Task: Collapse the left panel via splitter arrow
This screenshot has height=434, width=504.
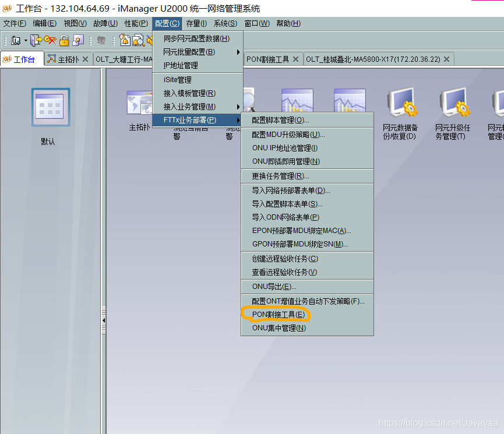Action: coord(104,320)
